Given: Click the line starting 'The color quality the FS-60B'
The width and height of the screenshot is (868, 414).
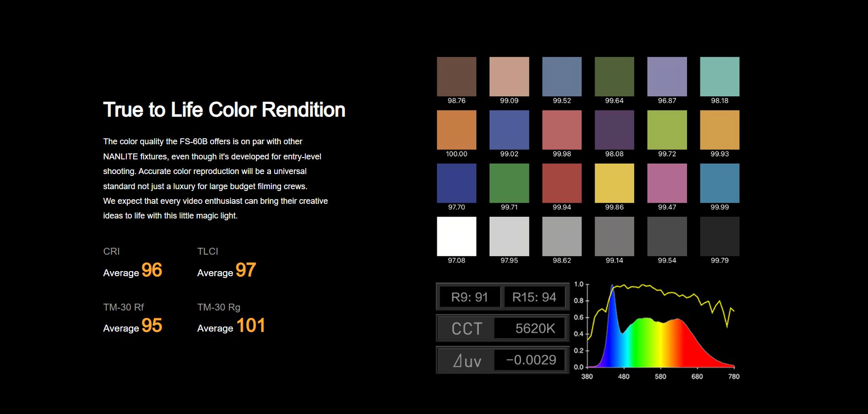Looking at the screenshot, I should coord(203,142).
